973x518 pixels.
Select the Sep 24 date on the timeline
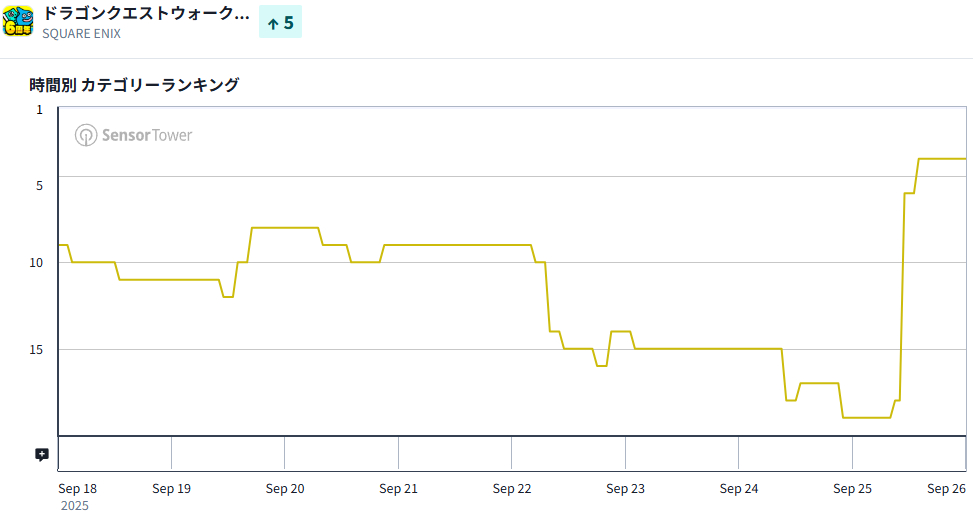click(x=739, y=489)
